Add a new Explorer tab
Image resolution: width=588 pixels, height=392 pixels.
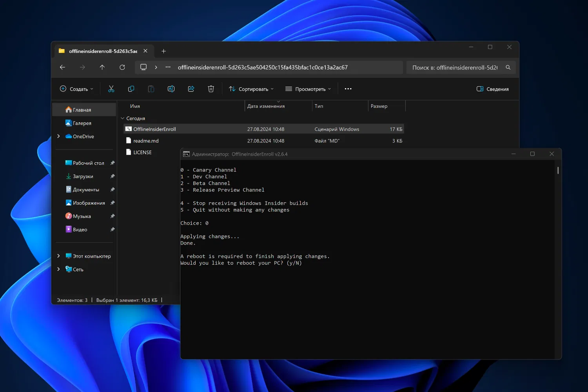[x=164, y=51]
